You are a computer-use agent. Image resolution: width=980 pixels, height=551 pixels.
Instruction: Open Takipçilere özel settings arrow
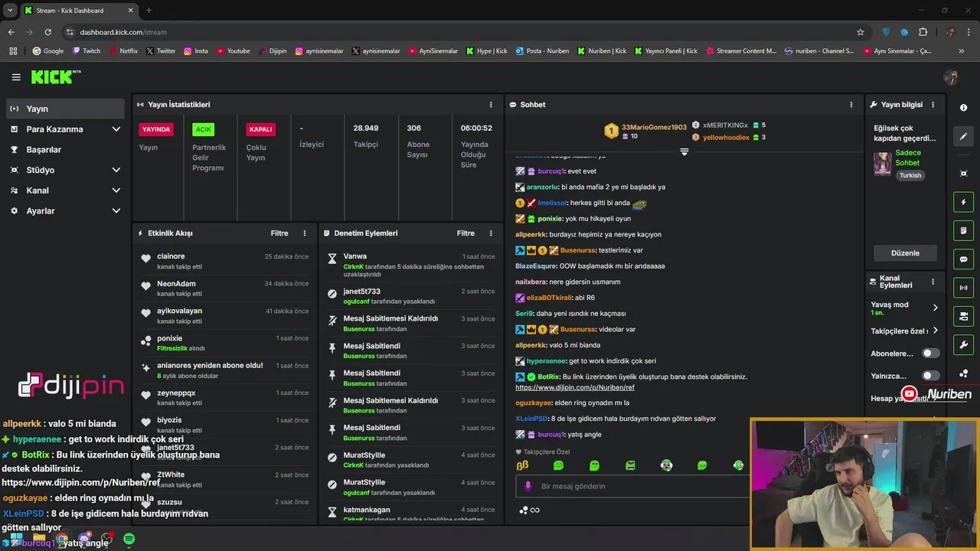click(935, 331)
